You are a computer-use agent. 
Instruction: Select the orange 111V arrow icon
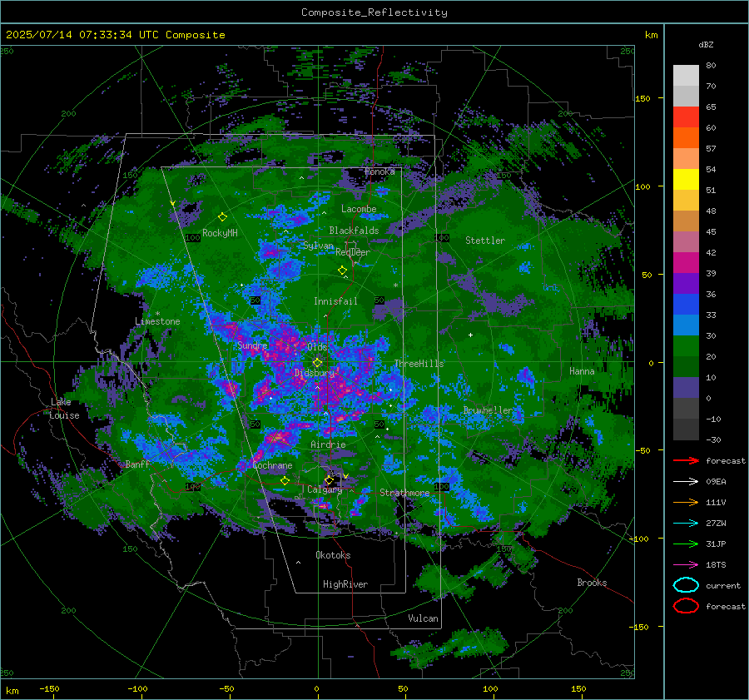[x=686, y=502]
